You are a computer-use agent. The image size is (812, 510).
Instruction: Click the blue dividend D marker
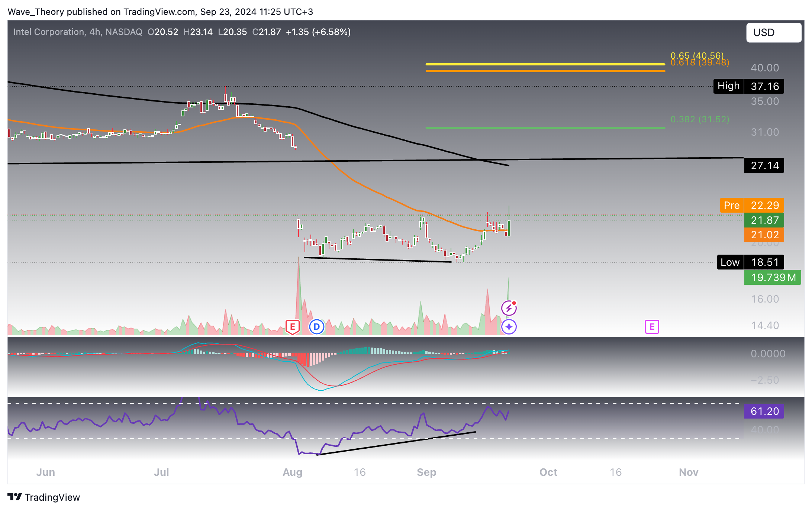pos(317,327)
